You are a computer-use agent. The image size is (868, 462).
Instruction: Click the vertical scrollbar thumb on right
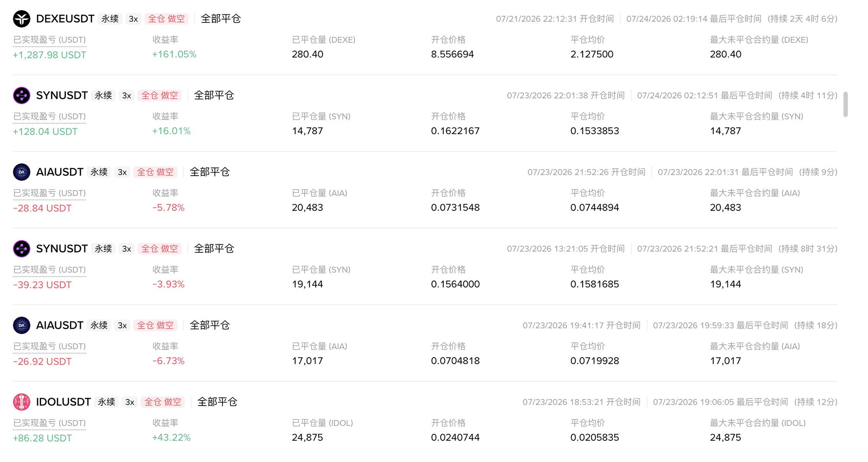846,104
